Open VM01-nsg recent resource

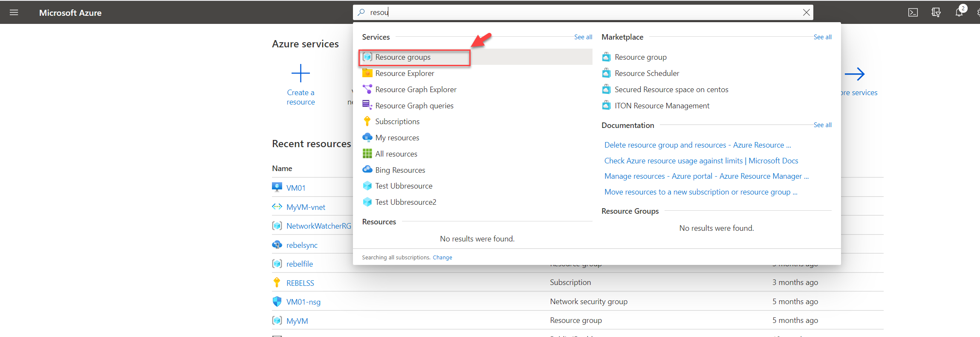(304, 302)
